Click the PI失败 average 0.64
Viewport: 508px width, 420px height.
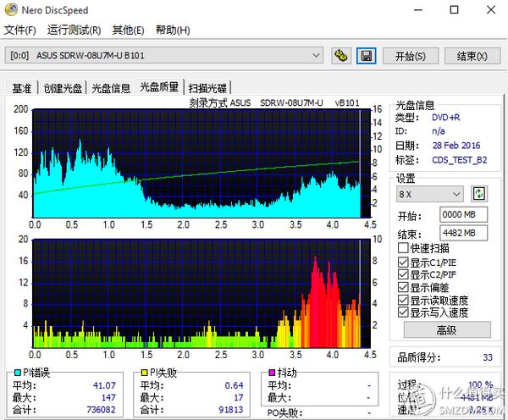coord(234,385)
